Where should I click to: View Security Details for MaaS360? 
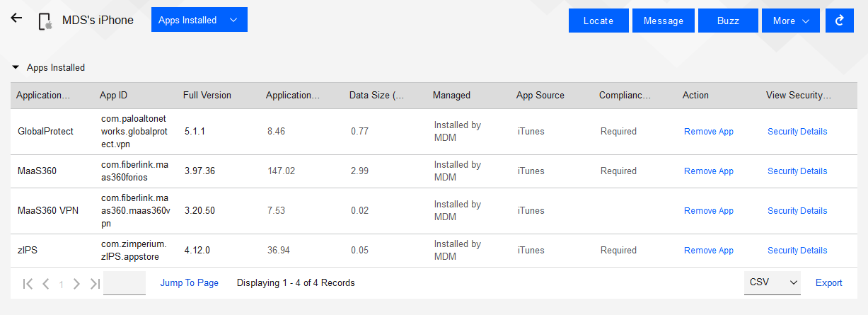point(797,171)
